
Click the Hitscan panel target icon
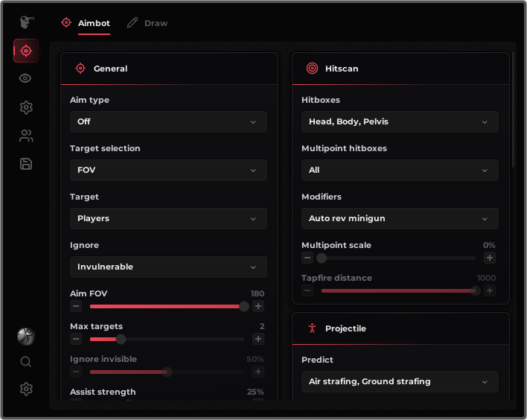point(312,69)
